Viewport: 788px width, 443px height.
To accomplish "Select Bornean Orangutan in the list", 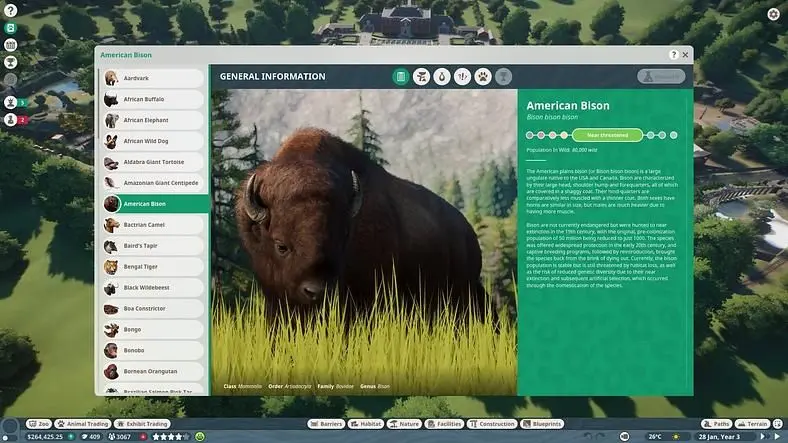I will tap(153, 372).
